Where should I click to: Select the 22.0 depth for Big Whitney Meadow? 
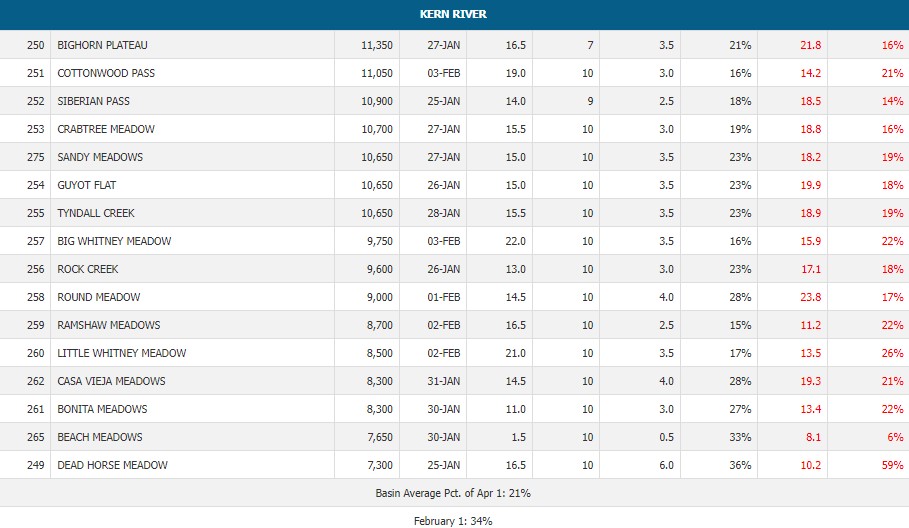point(516,241)
